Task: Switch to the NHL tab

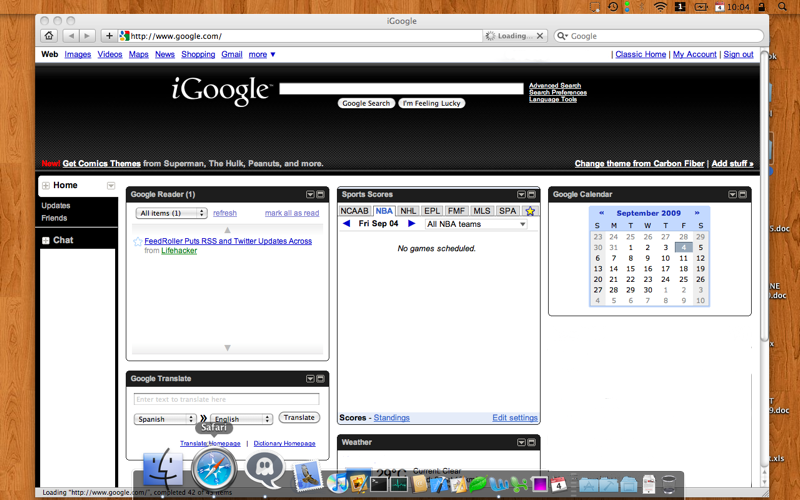Action: coord(408,211)
